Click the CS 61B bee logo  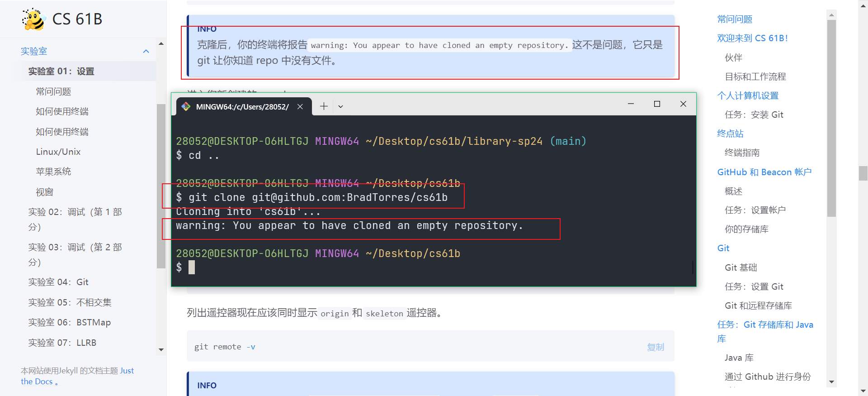coord(34,19)
